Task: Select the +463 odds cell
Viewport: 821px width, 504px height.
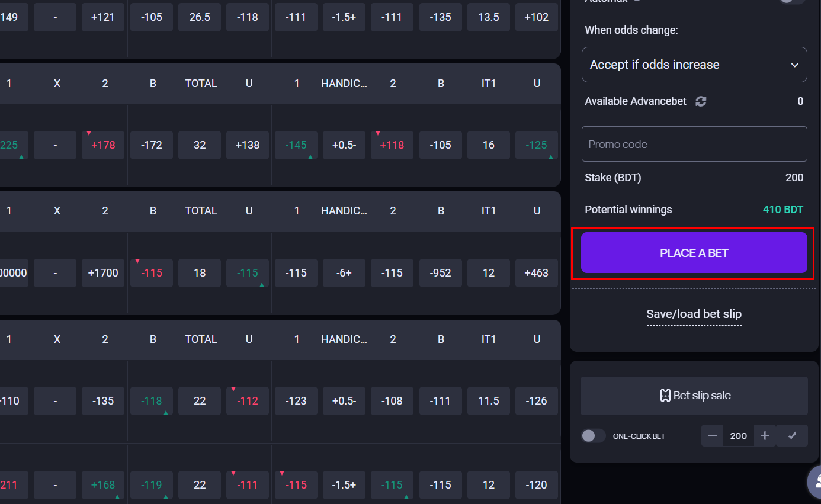Action: pyautogui.click(x=537, y=273)
